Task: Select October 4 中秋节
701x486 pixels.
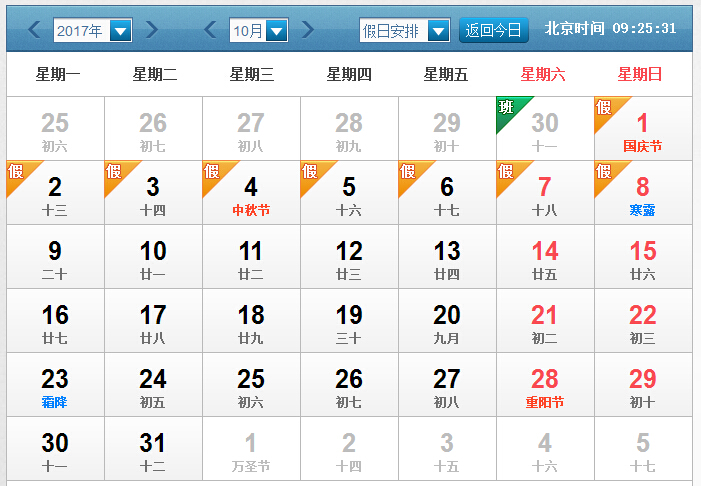Action: pyautogui.click(x=251, y=193)
